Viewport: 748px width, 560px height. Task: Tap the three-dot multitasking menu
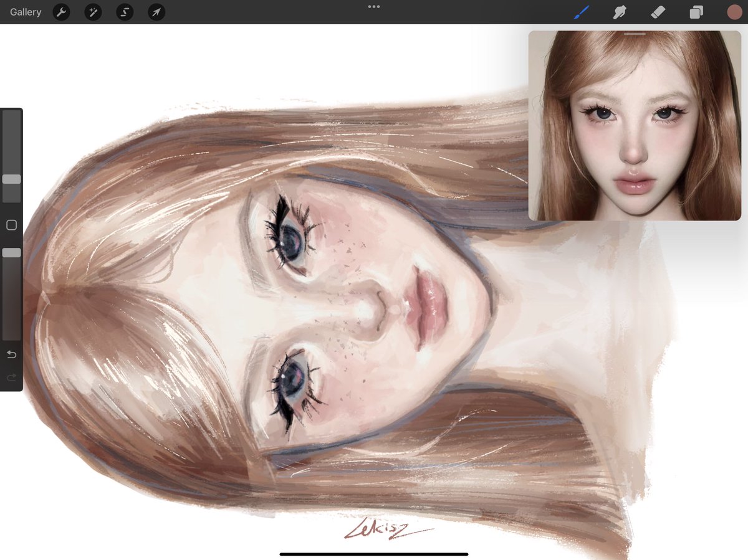pos(374,6)
